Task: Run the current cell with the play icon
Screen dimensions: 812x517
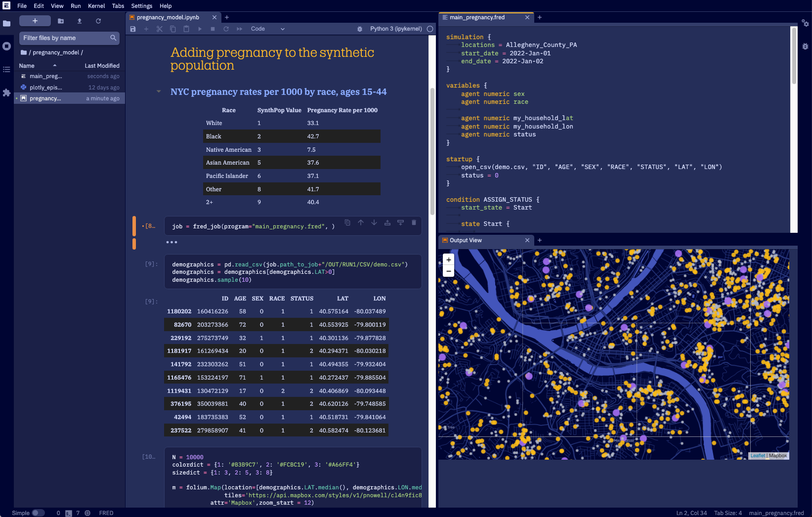Action: point(200,29)
